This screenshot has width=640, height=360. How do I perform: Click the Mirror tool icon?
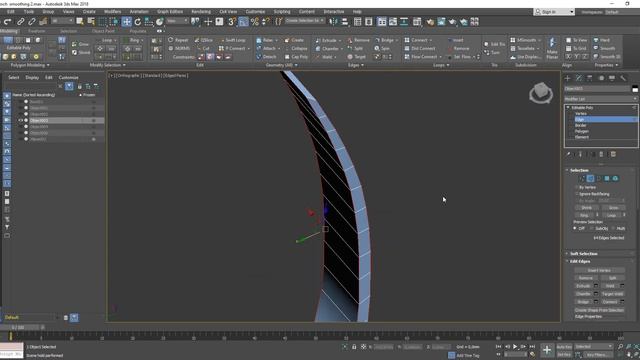click(x=333, y=22)
